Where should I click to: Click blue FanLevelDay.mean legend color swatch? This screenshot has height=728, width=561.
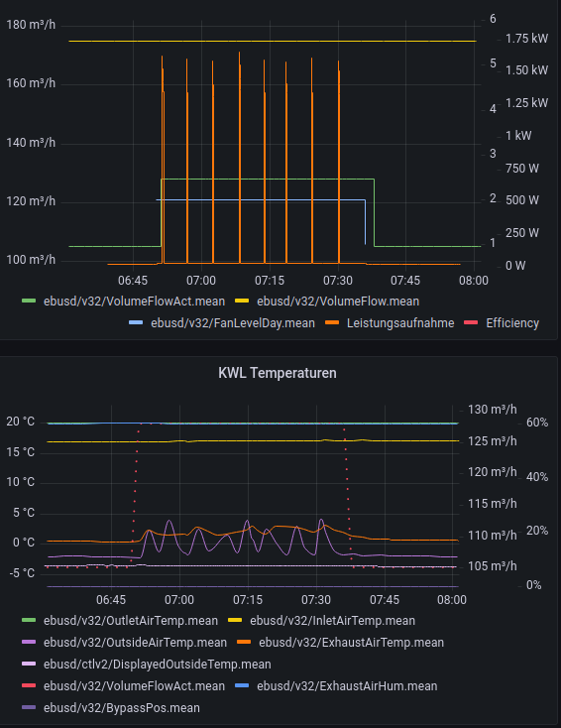pyautogui.click(x=136, y=323)
